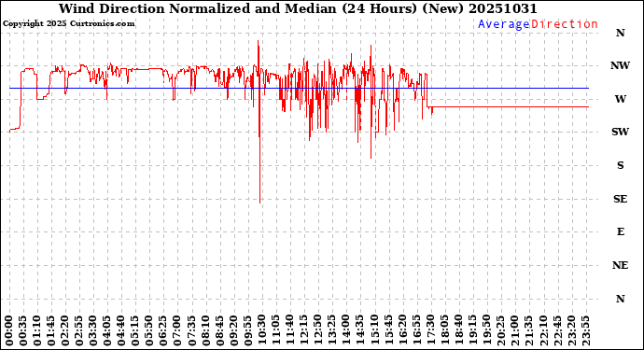Click the Copyright 2025 Curtronics.com text
Viewport: 644px width, 350px height.
coord(68,24)
